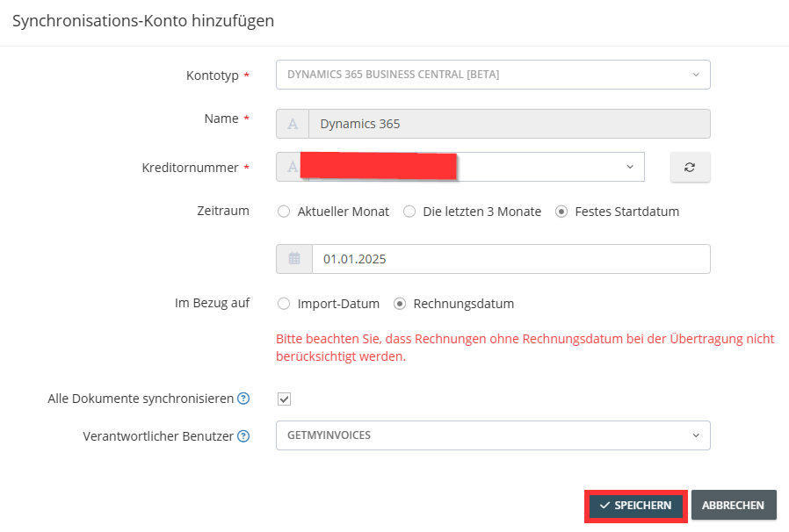Click the help icon next to Verantwortlicher Benutzer
Viewport: 789px width, 532px height.
click(x=243, y=436)
